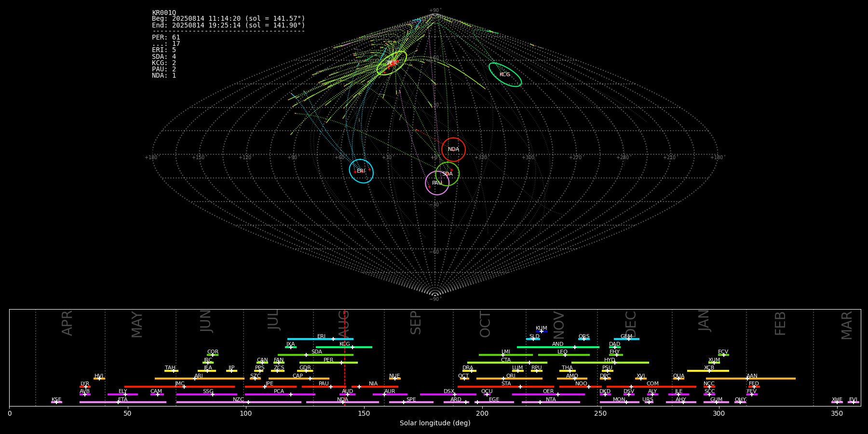
Task: Click the KSE shower bar
Action: coord(56,402)
